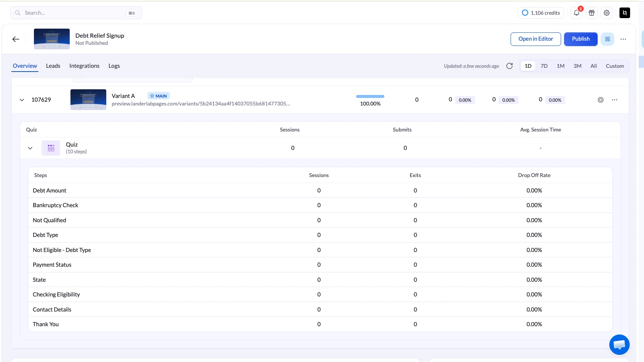
Task: Click Open in Editor button
Action: click(x=536, y=39)
